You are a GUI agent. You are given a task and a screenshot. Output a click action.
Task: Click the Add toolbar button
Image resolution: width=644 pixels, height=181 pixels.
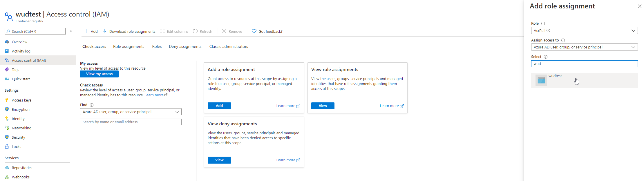click(91, 31)
